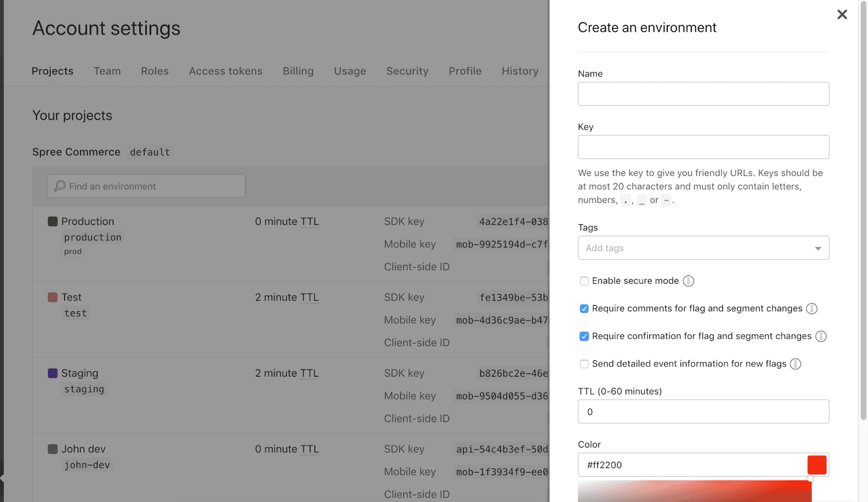Screen dimensions: 868x502
Task: Open the info tooltip beside Require comments checkbox
Action: [x=811, y=308]
